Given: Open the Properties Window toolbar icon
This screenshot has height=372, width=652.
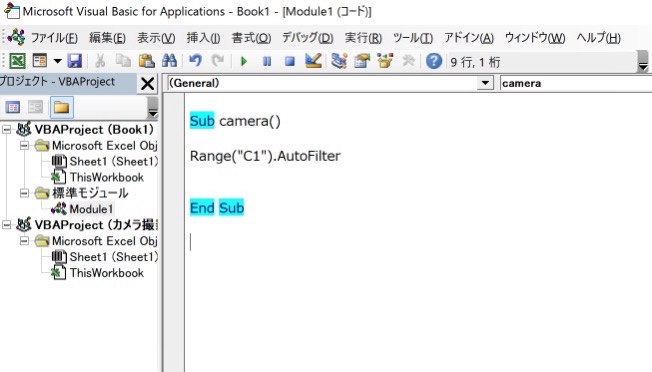Looking at the screenshot, I should 362,61.
